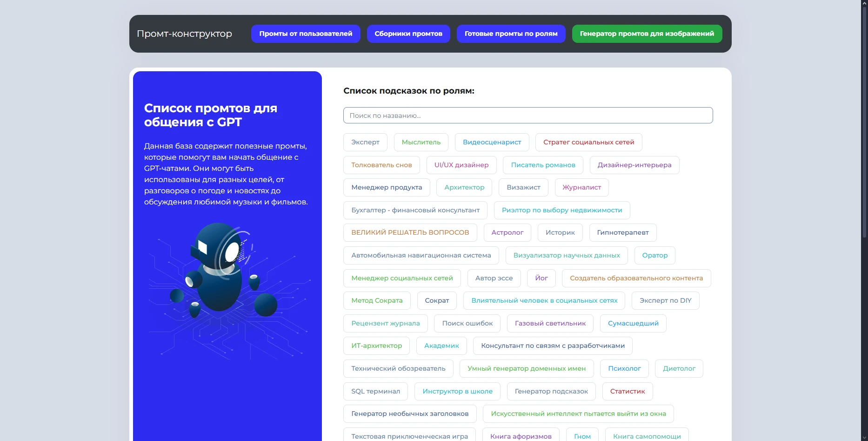
Task: Open the "Метод Сократа" prompt
Action: [x=376, y=300]
